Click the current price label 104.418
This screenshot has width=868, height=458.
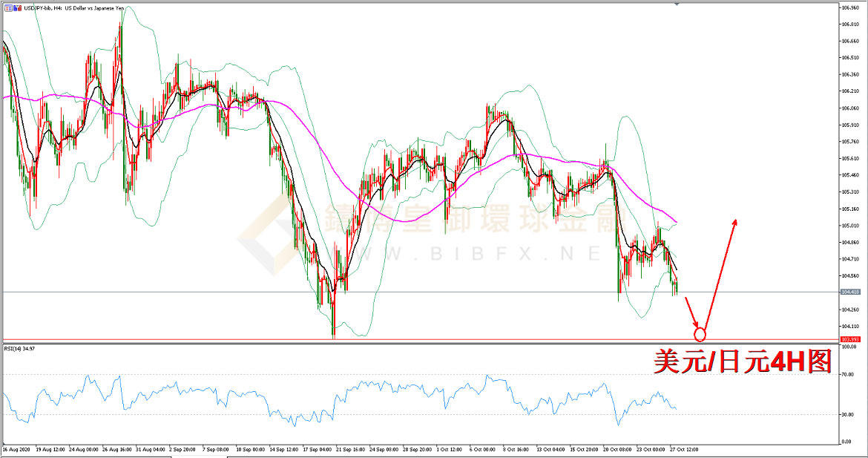[x=849, y=292]
